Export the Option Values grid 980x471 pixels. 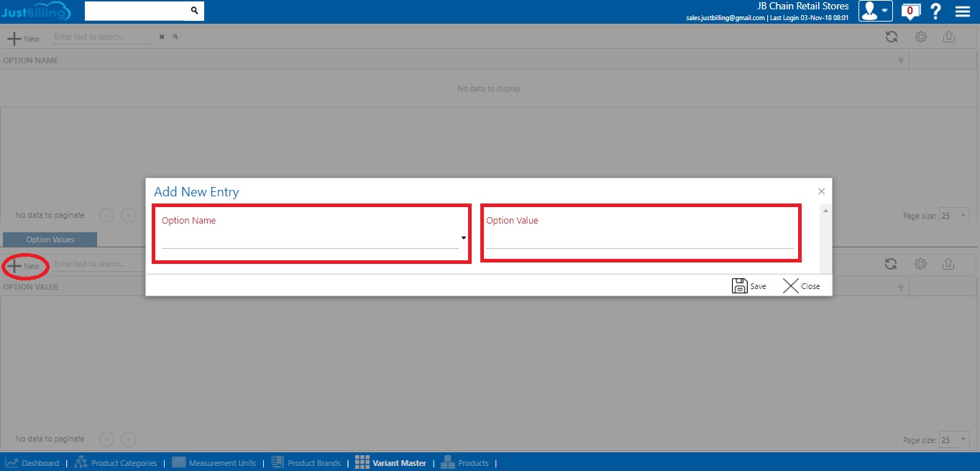948,264
